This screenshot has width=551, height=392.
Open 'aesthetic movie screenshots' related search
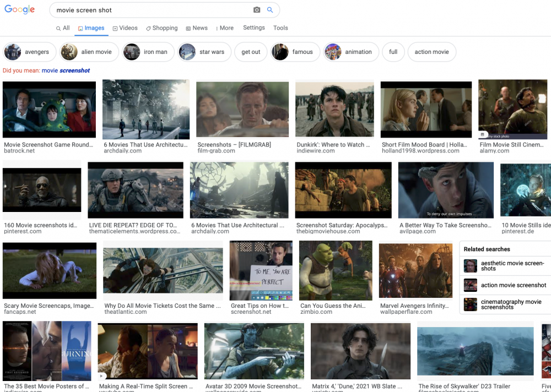(x=505, y=266)
